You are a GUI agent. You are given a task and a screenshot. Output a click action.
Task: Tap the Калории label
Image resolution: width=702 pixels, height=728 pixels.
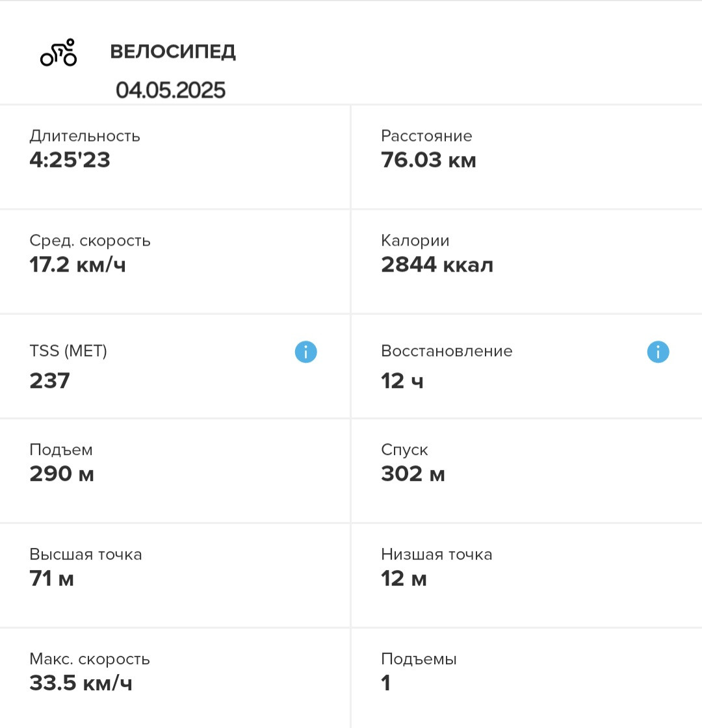click(x=415, y=240)
